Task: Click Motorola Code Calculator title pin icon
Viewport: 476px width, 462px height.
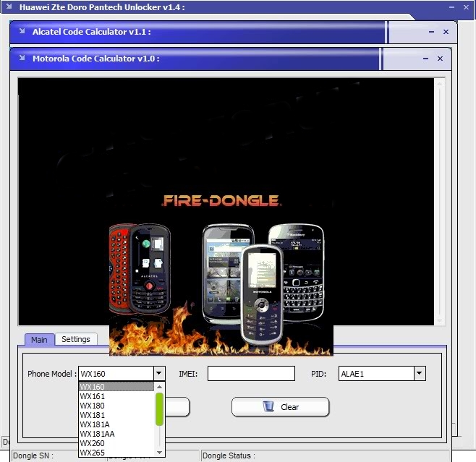Action: pyautogui.click(x=22, y=58)
